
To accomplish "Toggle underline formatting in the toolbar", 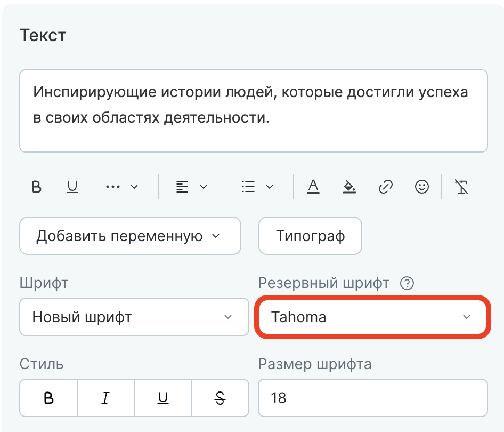I will (x=72, y=187).
